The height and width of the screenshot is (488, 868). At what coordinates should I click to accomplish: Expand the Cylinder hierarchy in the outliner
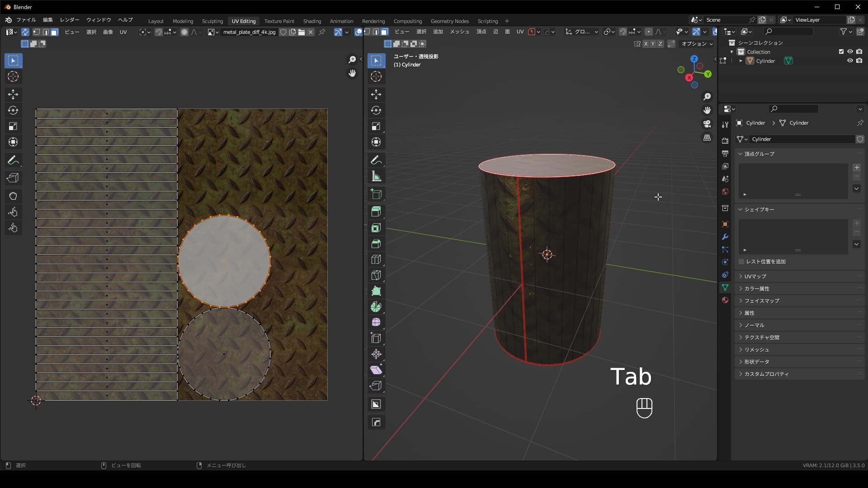[741, 61]
